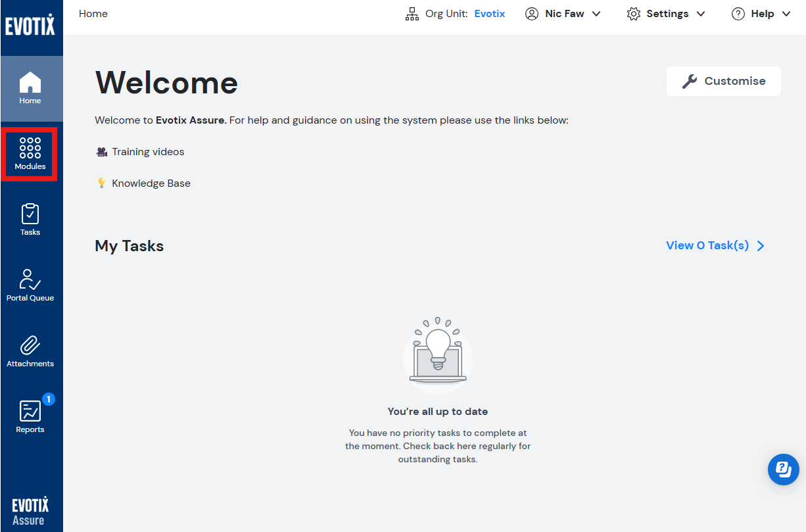Click the "Org Unit:" label

(x=446, y=14)
